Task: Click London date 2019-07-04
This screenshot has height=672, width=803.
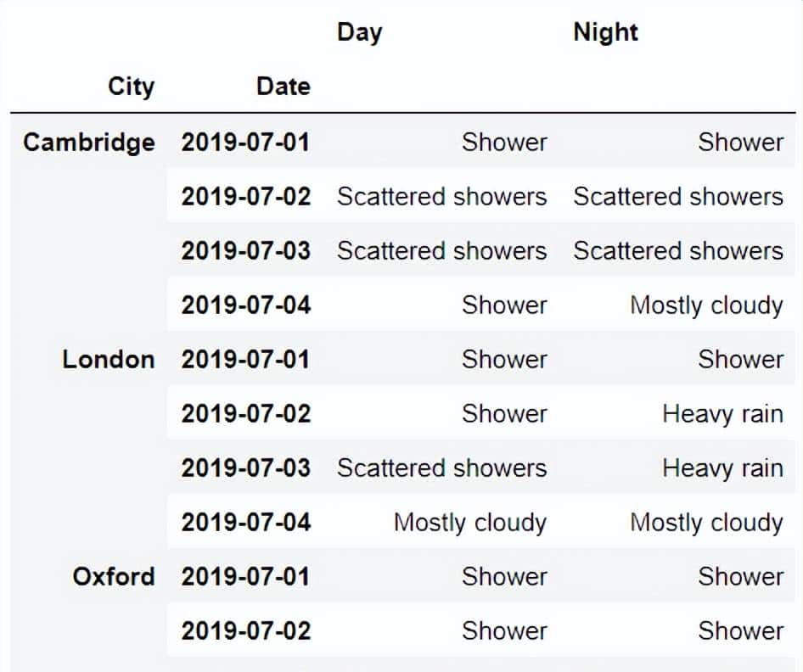Action: pos(245,522)
